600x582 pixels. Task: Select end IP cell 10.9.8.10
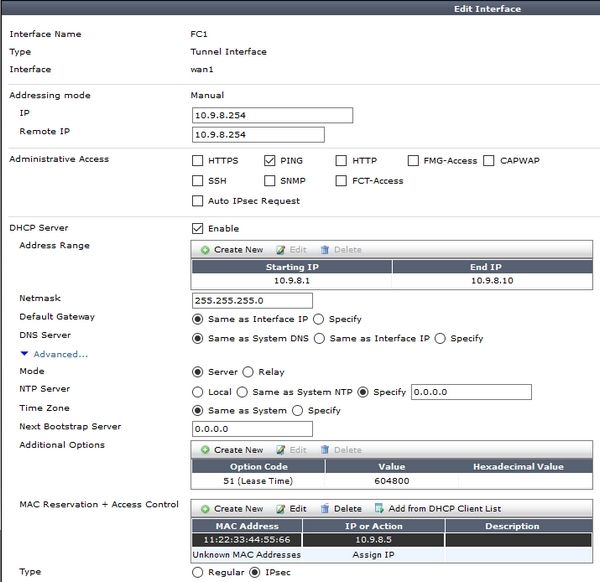click(492, 281)
